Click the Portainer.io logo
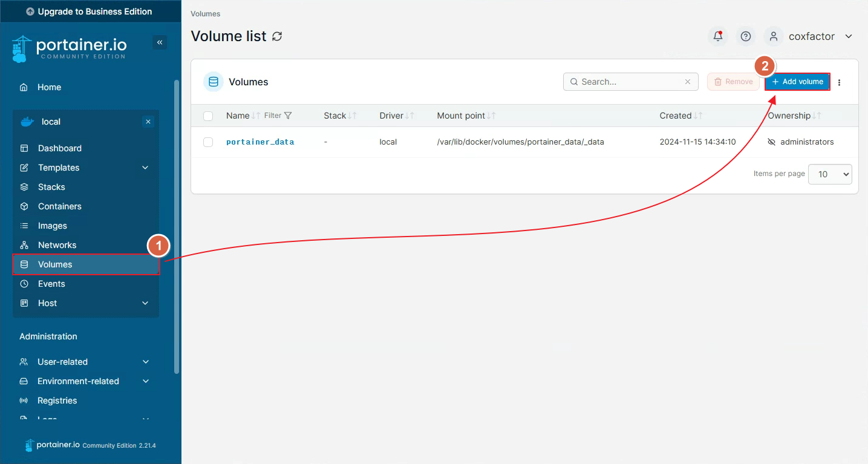868x464 pixels. (x=69, y=49)
